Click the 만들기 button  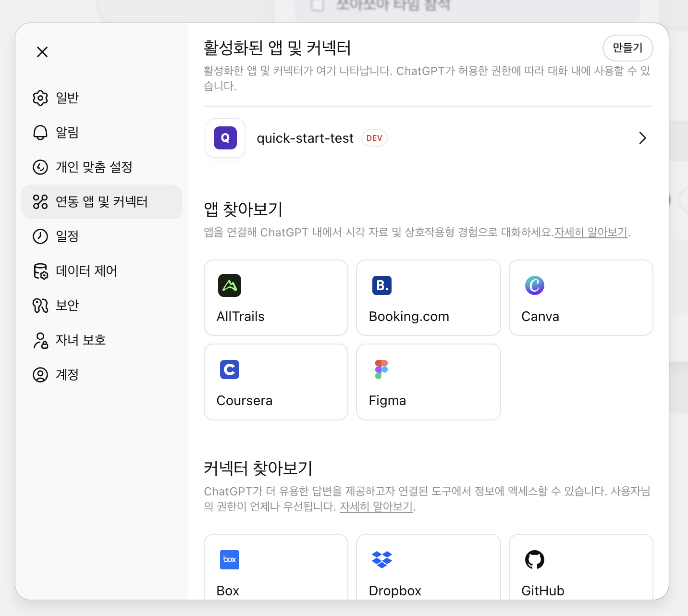tap(627, 48)
